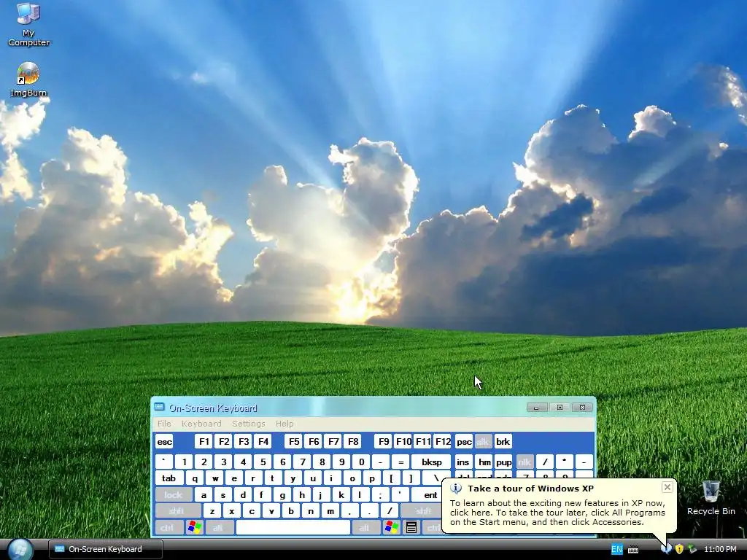Open the Help menu
The width and height of the screenshot is (747, 560).
[285, 424]
